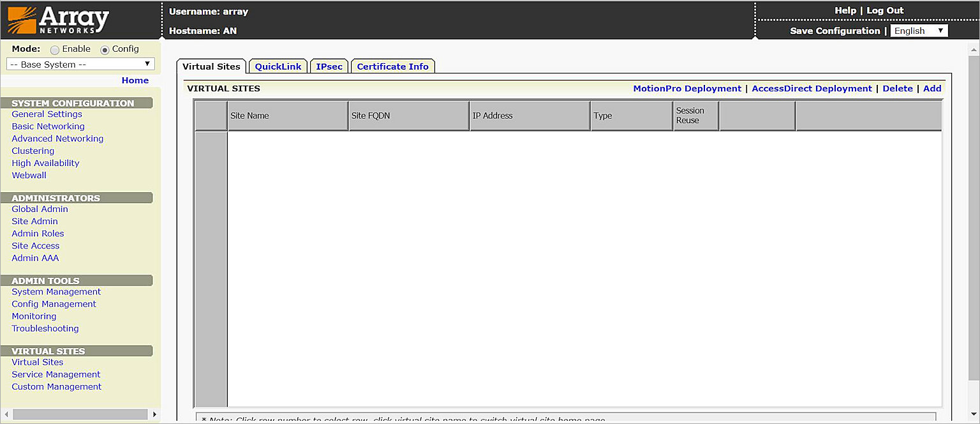The width and height of the screenshot is (980, 424).
Task: Log out of the admin session
Action: click(x=885, y=10)
